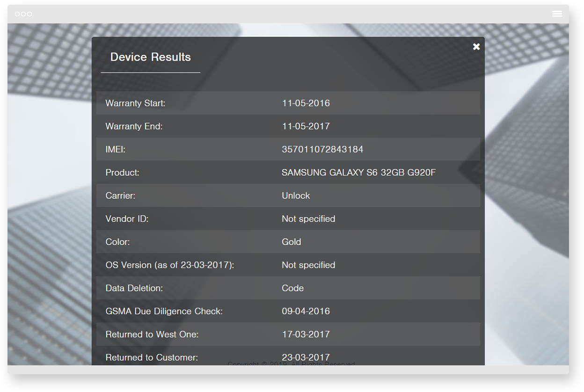Click the Carrier value Unlock

296,196
